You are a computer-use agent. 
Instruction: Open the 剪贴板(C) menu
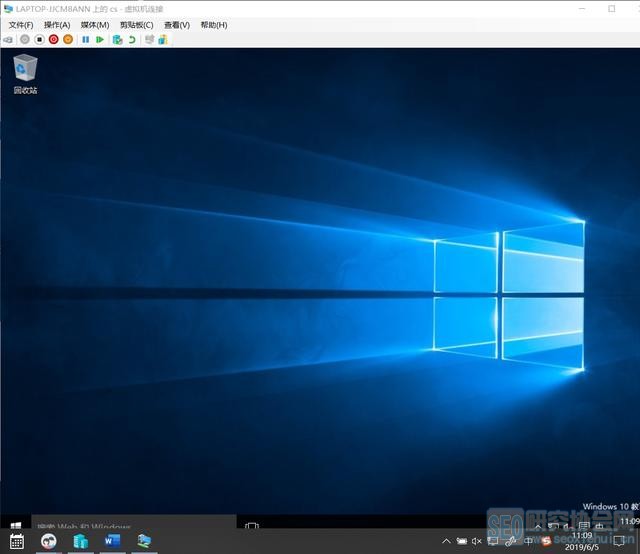136,25
